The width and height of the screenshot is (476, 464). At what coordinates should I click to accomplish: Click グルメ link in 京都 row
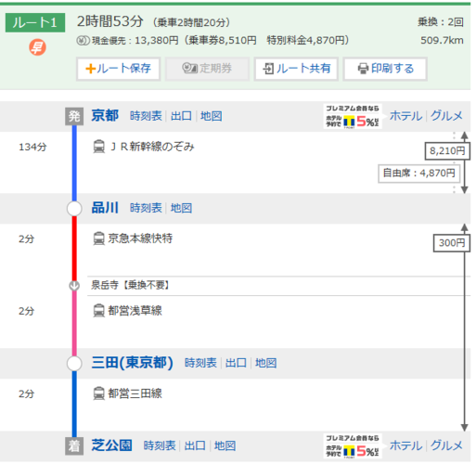tap(446, 116)
